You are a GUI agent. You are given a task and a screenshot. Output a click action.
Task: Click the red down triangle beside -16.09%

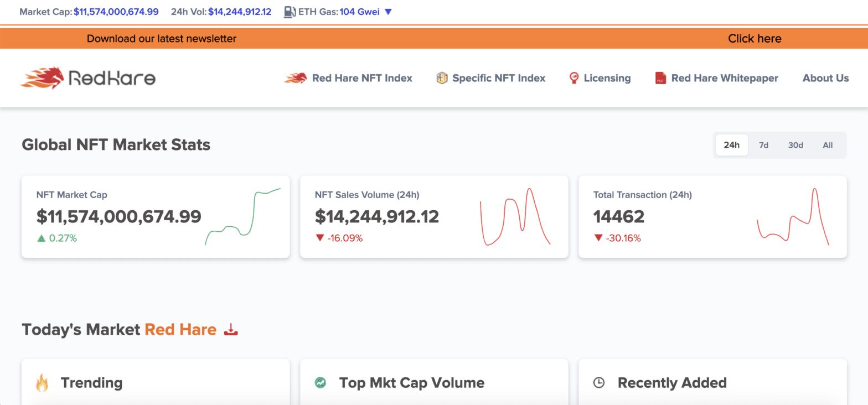click(319, 238)
